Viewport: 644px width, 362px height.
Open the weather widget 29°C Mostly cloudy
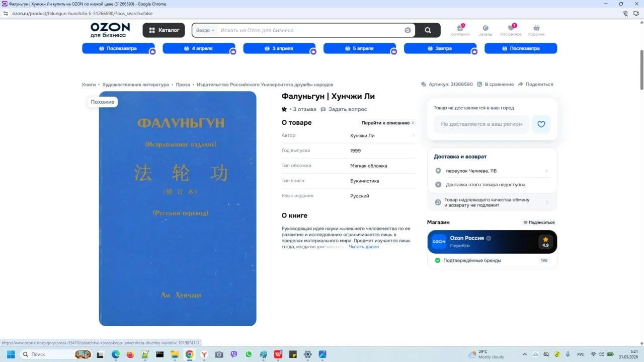pyautogui.click(x=486, y=354)
